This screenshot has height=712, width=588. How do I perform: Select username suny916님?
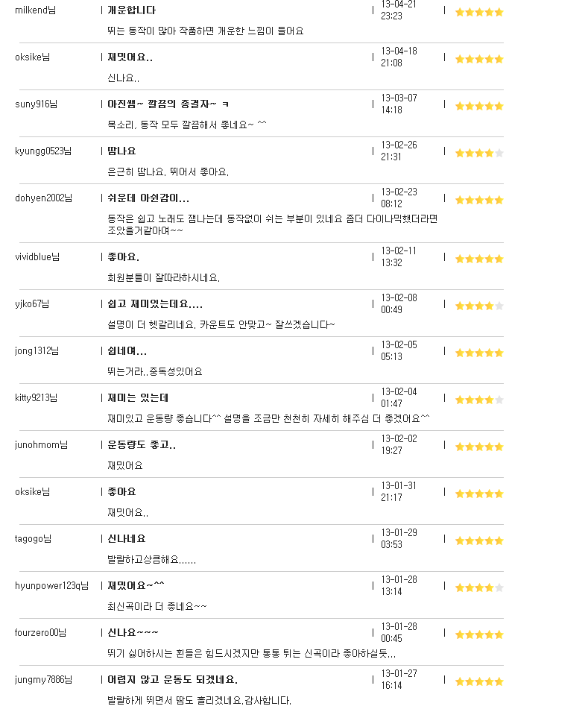click(37, 104)
